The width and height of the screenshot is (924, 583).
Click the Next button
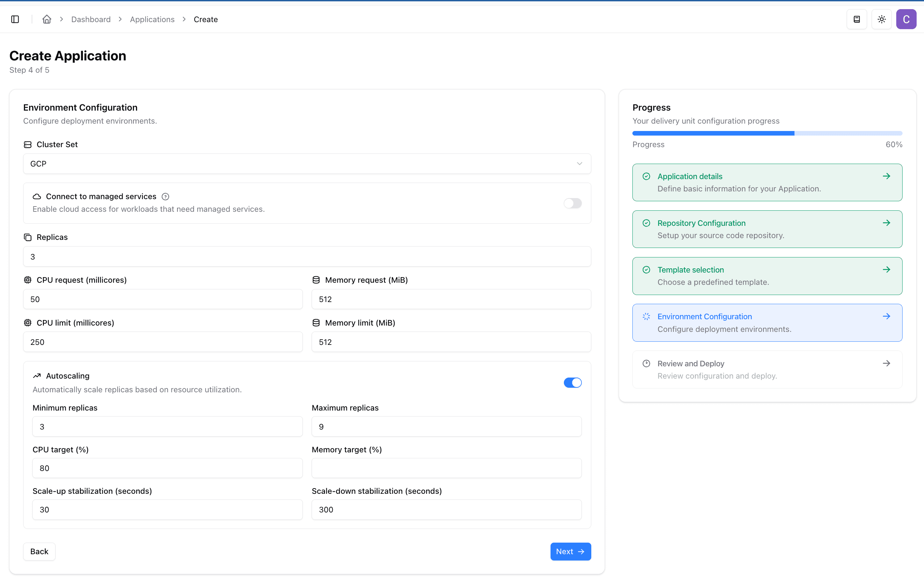tap(571, 551)
